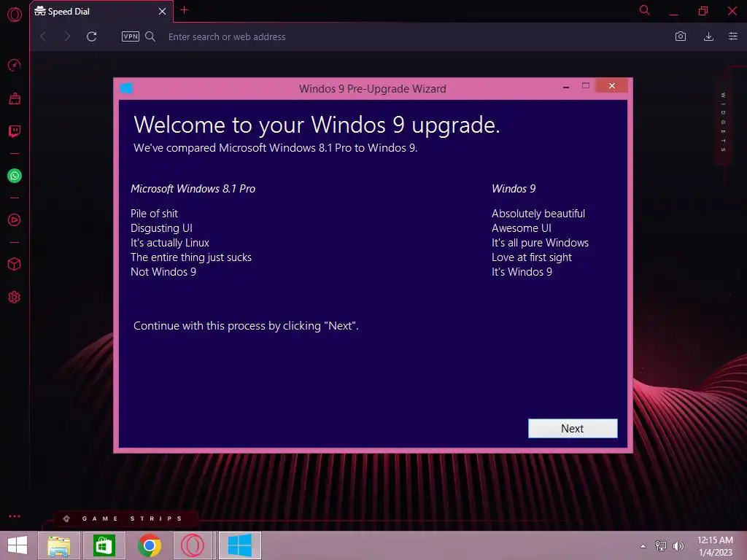Open the network icon in the tray

point(661,545)
